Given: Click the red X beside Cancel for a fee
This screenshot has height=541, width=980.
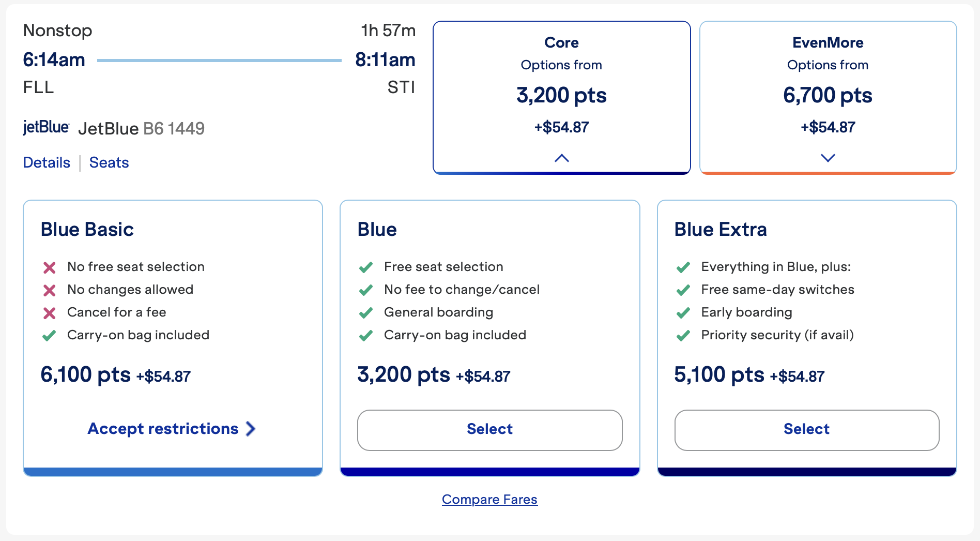Looking at the screenshot, I should (49, 312).
